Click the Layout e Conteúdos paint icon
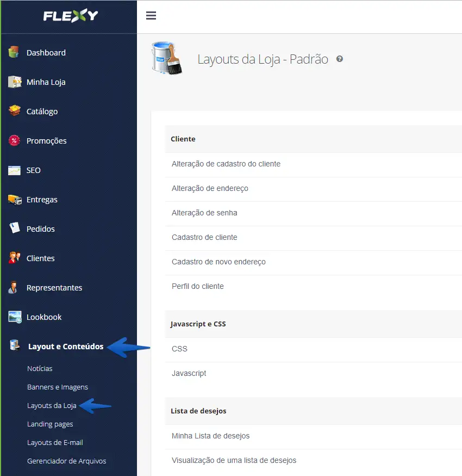Image resolution: width=462 pixels, height=476 pixels. tap(15, 345)
